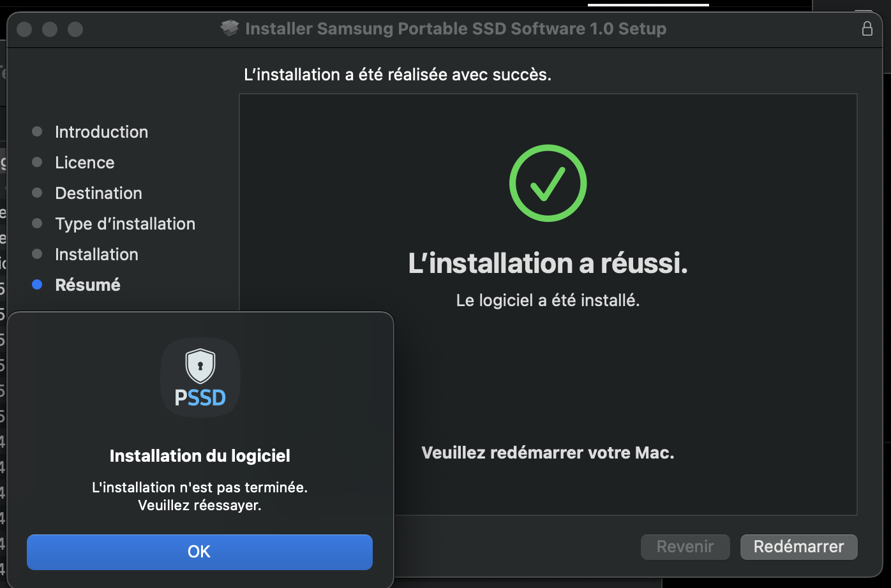
Task: Click the padlock icon in the title bar
Action: 867,29
